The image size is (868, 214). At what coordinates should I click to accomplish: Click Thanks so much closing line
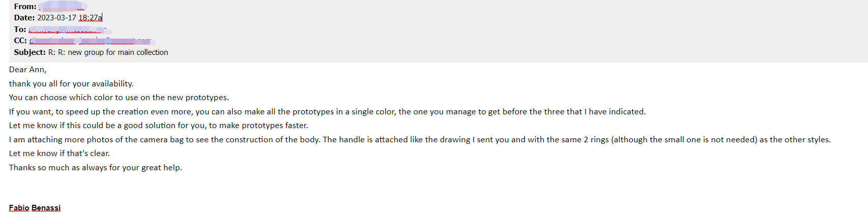pyautogui.click(x=95, y=168)
